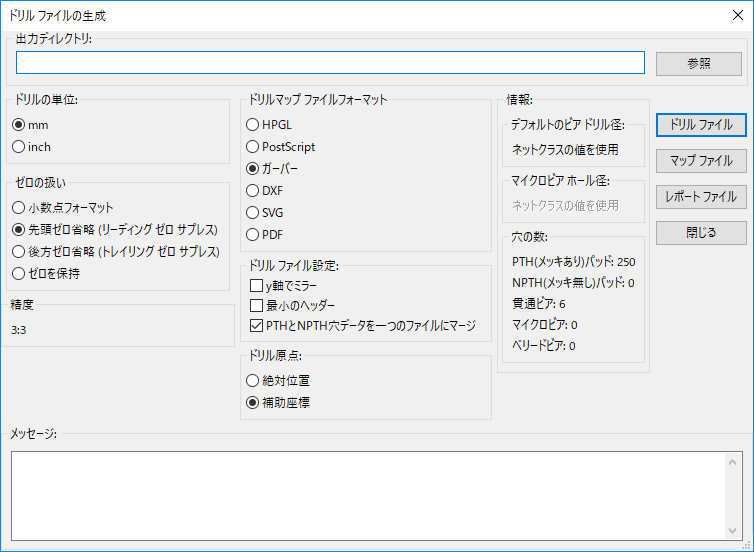
Task: Select the inch drill unit option
Action: pos(19,147)
